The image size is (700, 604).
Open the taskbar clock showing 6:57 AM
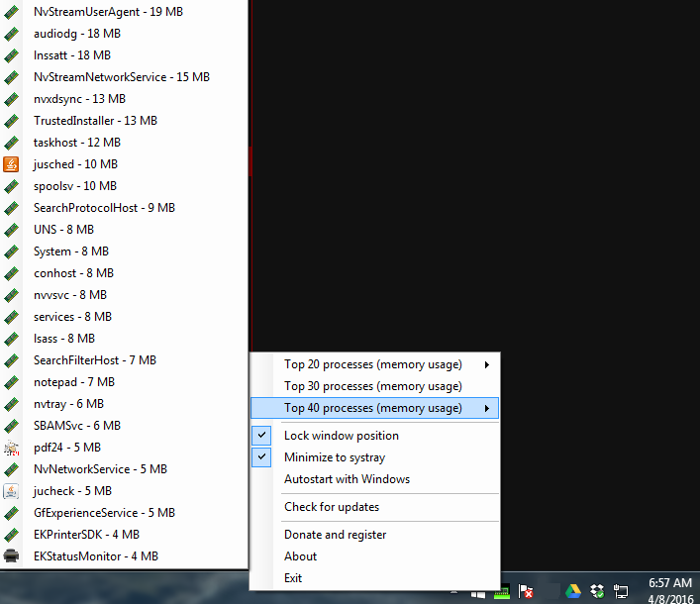[670, 590]
